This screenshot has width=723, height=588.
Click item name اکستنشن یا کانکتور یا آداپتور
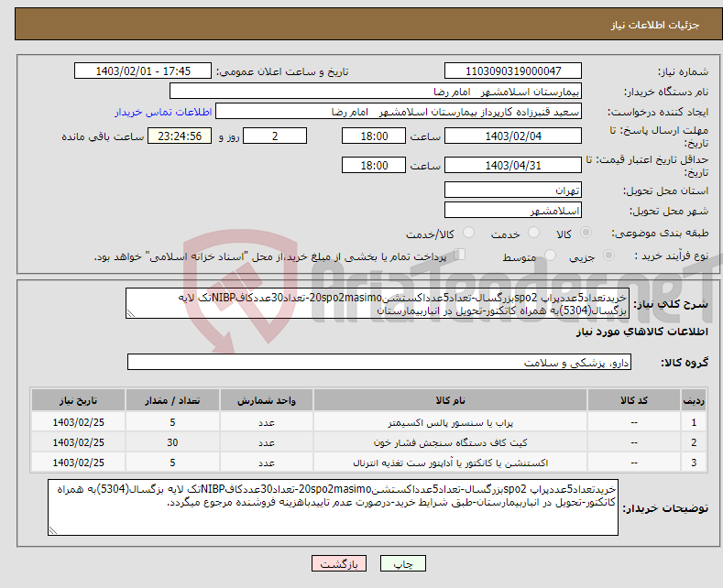pyautogui.click(x=451, y=463)
